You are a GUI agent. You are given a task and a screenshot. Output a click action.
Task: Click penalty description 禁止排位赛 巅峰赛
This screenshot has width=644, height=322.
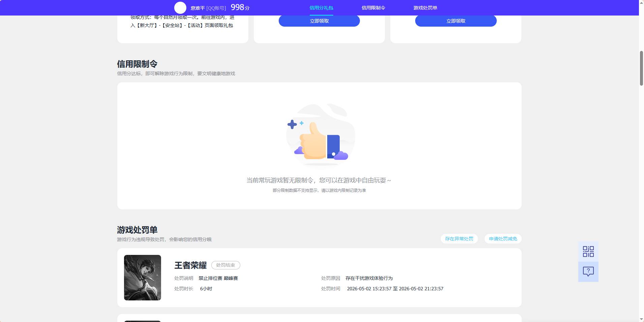pos(218,278)
